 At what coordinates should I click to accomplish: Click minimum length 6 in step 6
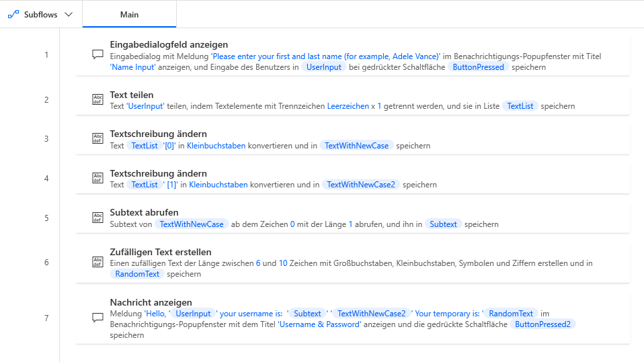click(258, 263)
